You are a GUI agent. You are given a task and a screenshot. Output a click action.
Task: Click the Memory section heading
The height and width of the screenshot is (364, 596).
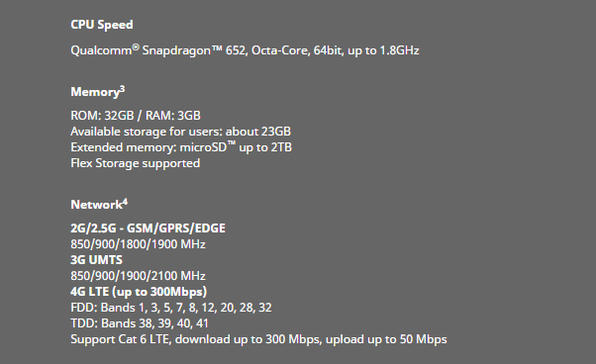[95, 93]
